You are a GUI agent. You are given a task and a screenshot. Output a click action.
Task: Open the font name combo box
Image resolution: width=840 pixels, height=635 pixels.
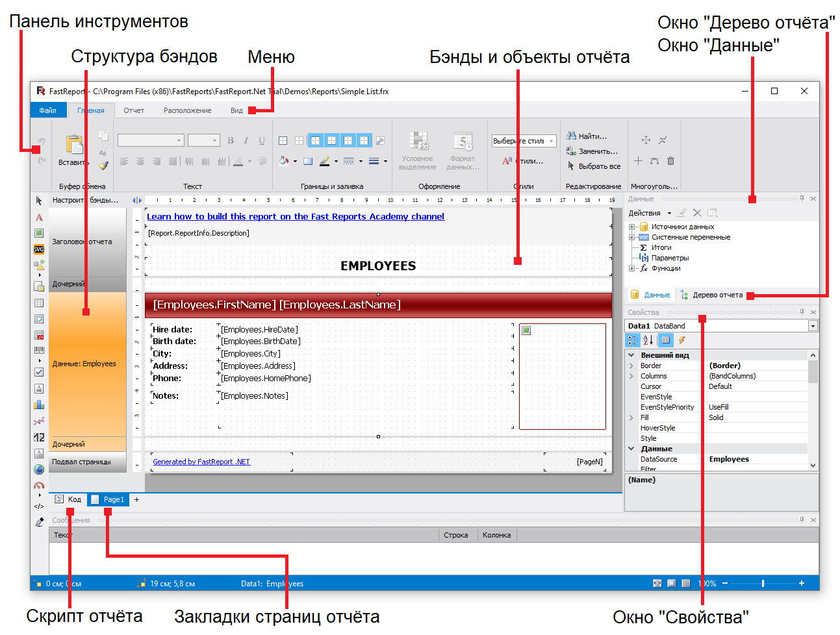[151, 140]
